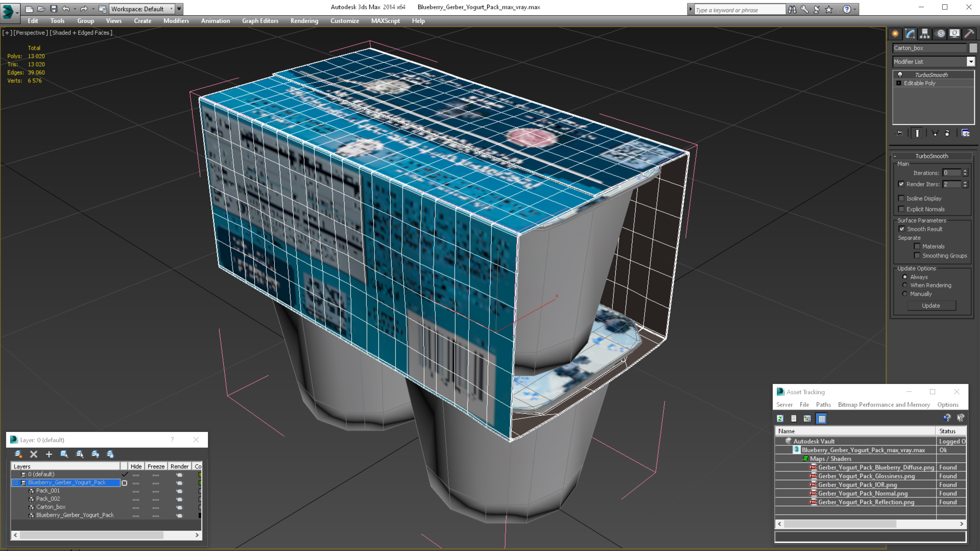Click Highlight Selected Objects' Layers icon
This screenshot has width=980, height=551.
[x=80, y=454]
